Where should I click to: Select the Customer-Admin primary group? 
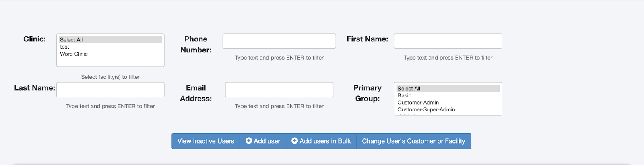[x=418, y=103]
